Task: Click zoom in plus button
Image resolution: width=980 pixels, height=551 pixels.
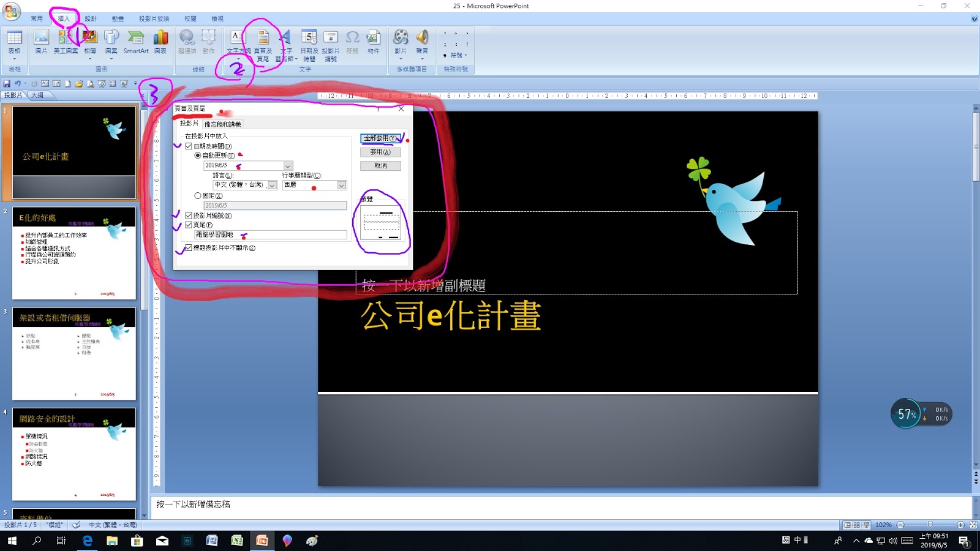Action: tap(960, 525)
